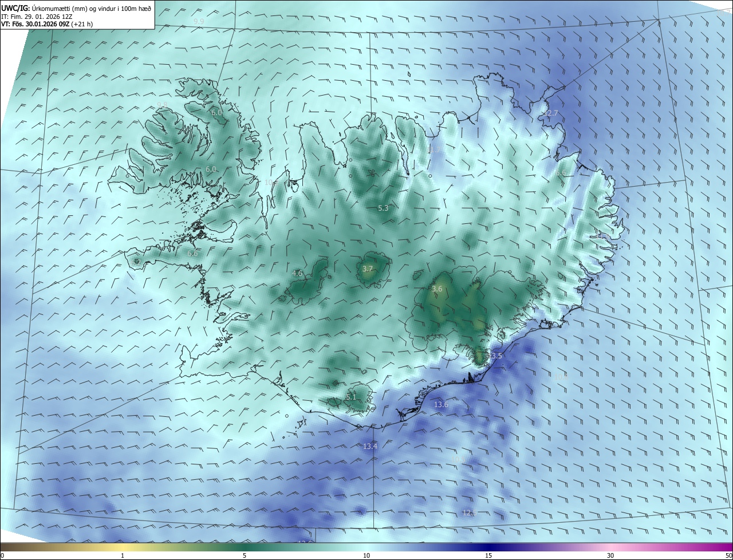
Task: Click the color scale tick labeled 0
Action: coord(2,555)
